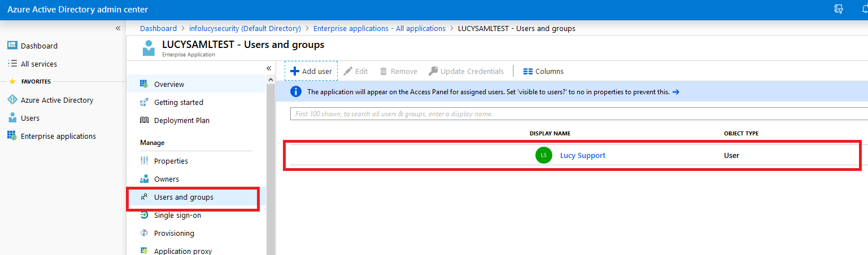Click the Overview icon in app menu
The width and height of the screenshot is (868, 255).
(x=144, y=84)
